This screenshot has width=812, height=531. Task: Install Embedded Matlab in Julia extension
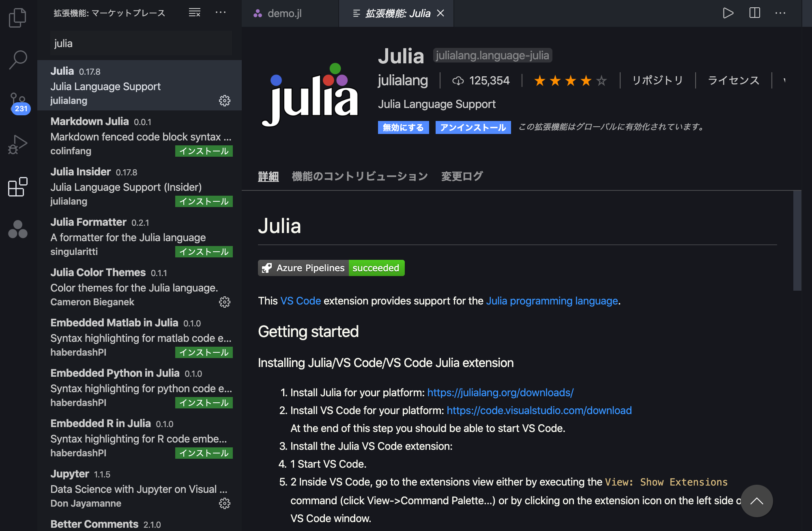click(x=204, y=352)
